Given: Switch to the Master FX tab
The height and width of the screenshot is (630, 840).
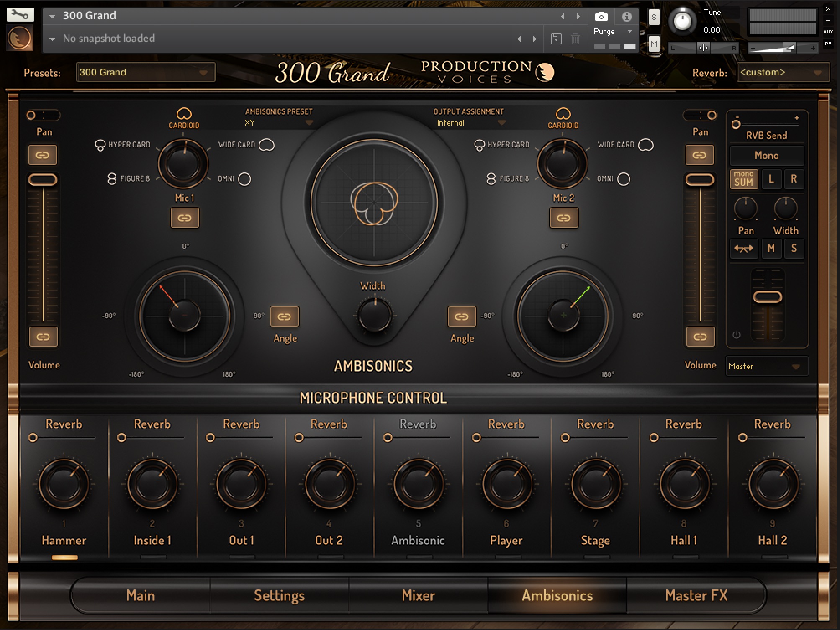Looking at the screenshot, I should 696,595.
